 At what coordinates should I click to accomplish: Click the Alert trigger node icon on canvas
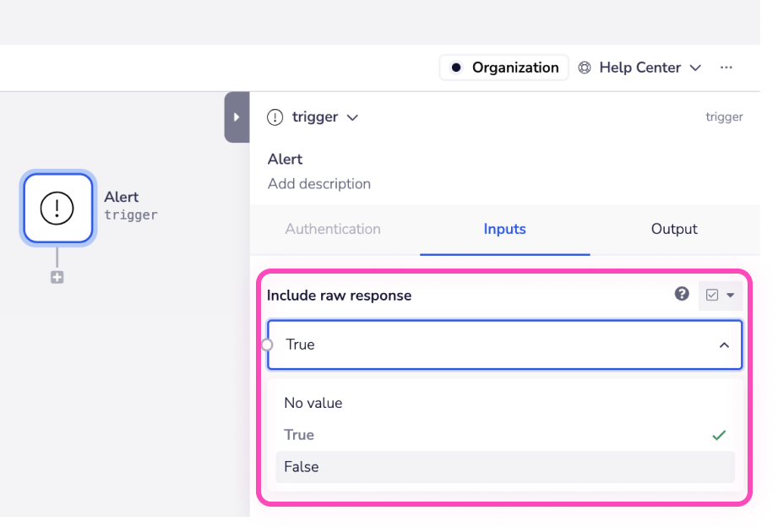tap(57, 208)
